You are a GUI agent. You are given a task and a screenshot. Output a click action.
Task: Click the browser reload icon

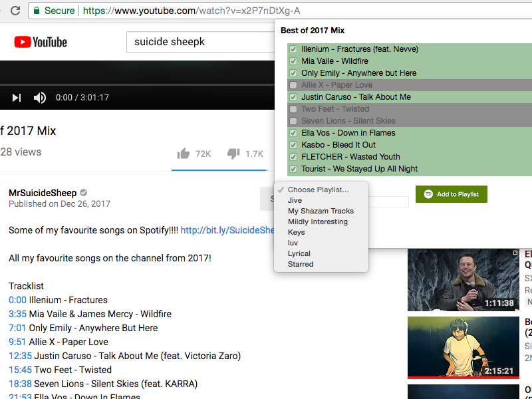tap(15, 11)
